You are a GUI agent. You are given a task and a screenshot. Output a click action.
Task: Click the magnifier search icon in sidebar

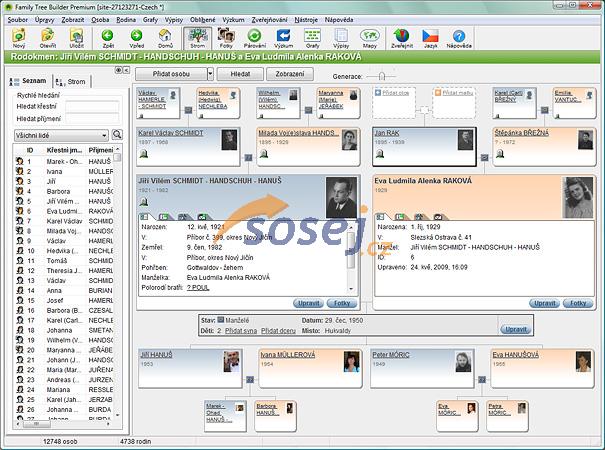pos(117,134)
